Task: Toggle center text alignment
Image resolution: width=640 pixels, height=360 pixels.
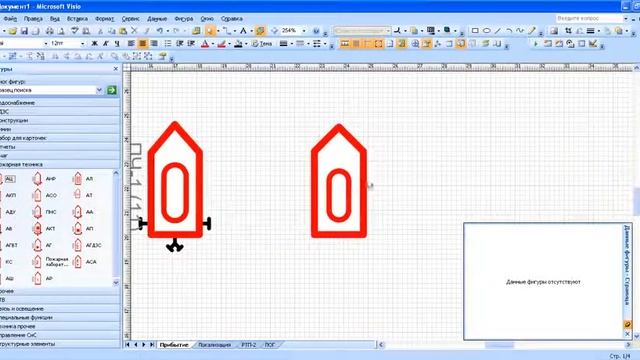Action: click(142, 44)
